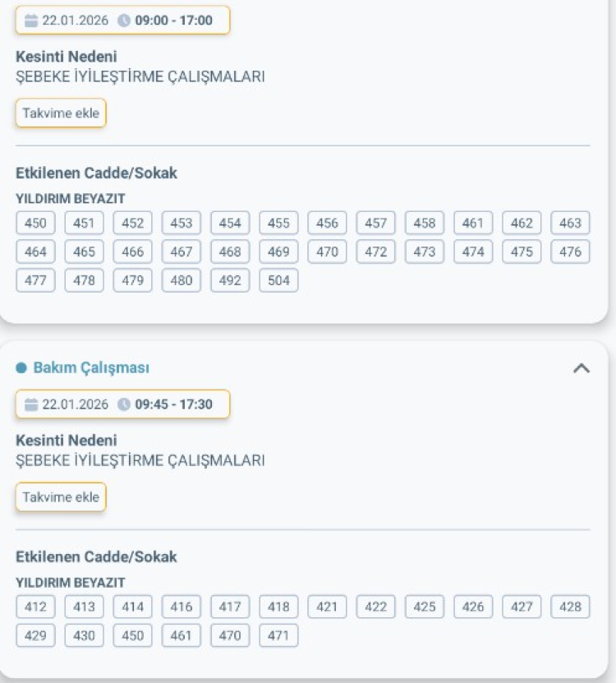Screen dimensions: 616x683
Task: Click clock icon beside 09:45 - 17:30
Action: [124, 404]
